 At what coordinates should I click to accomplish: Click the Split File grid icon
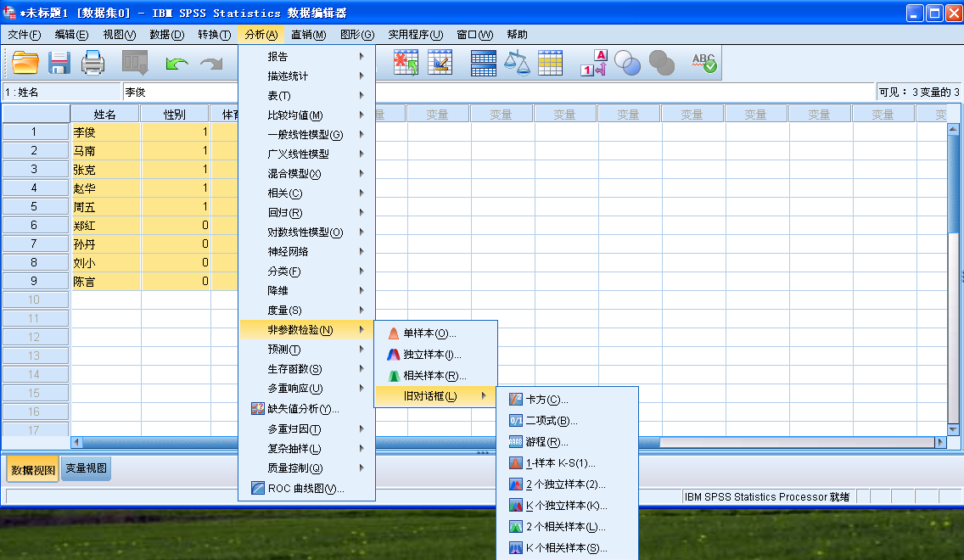coord(483,63)
